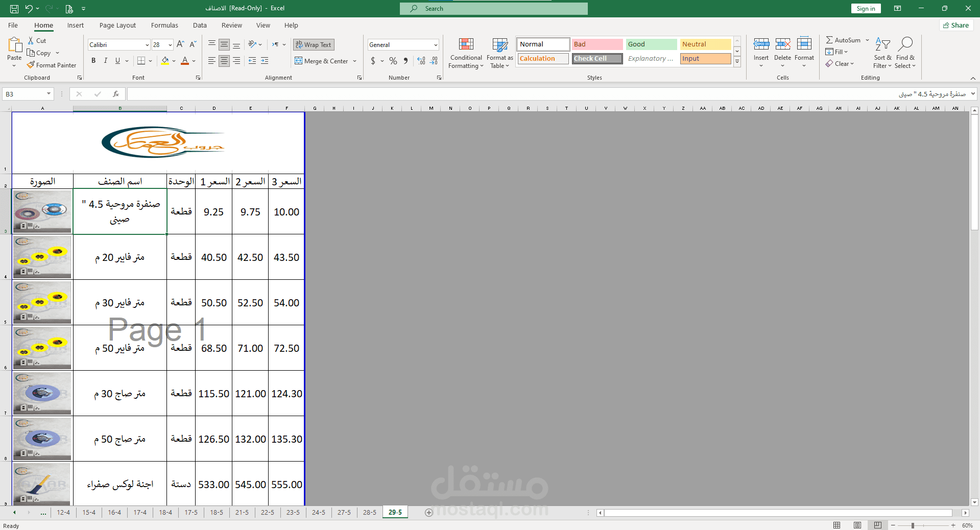Switch to Page Layout view icon

[x=857, y=525]
